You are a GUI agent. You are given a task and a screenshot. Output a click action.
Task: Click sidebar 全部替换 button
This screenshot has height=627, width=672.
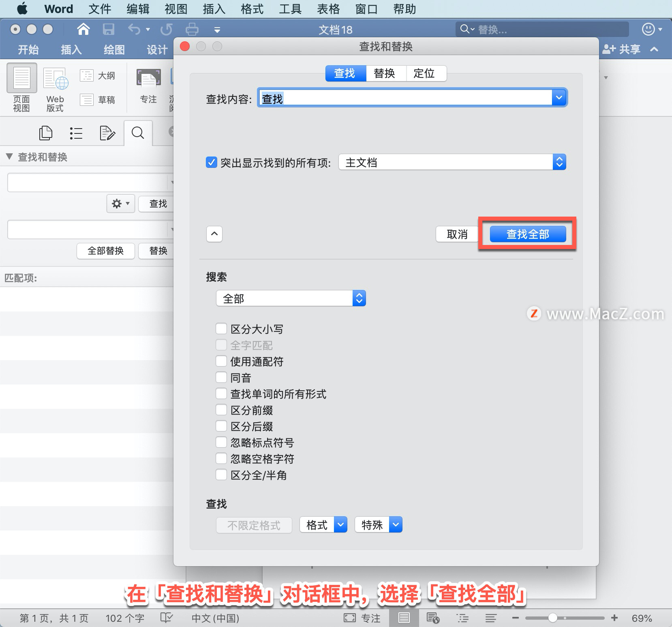(106, 251)
